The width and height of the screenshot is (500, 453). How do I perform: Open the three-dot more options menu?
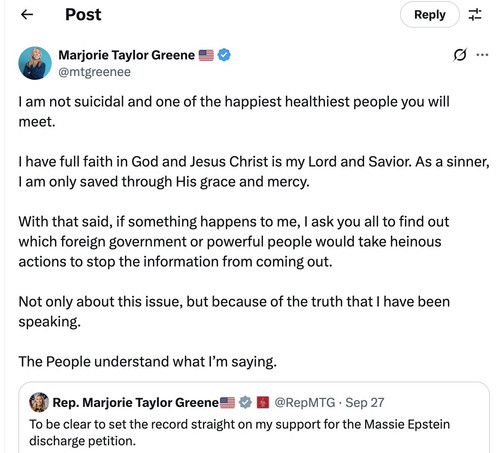[x=482, y=55]
